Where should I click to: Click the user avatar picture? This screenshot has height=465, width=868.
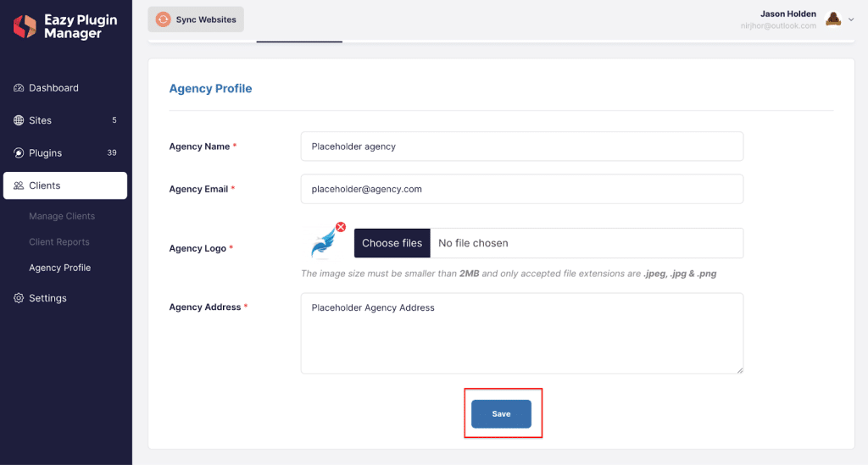(833, 19)
